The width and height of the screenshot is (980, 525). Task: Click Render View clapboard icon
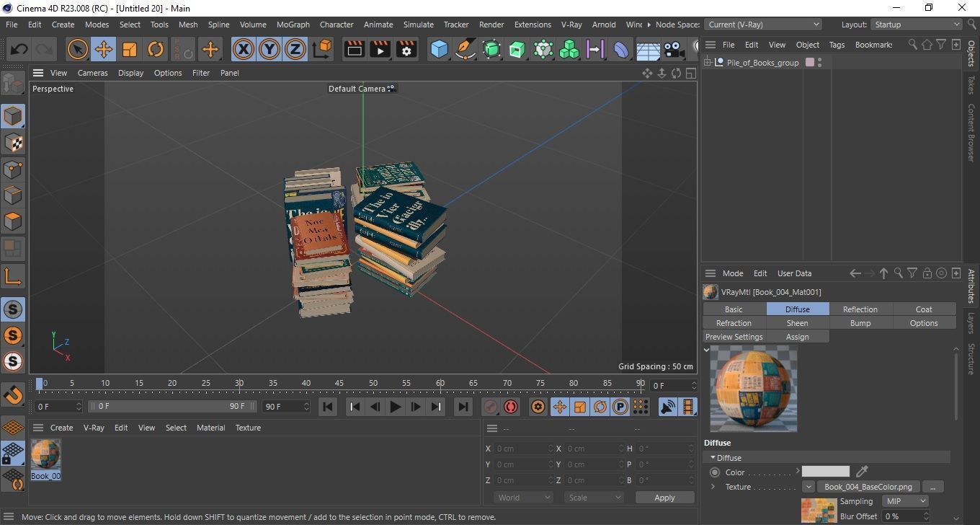pos(355,50)
